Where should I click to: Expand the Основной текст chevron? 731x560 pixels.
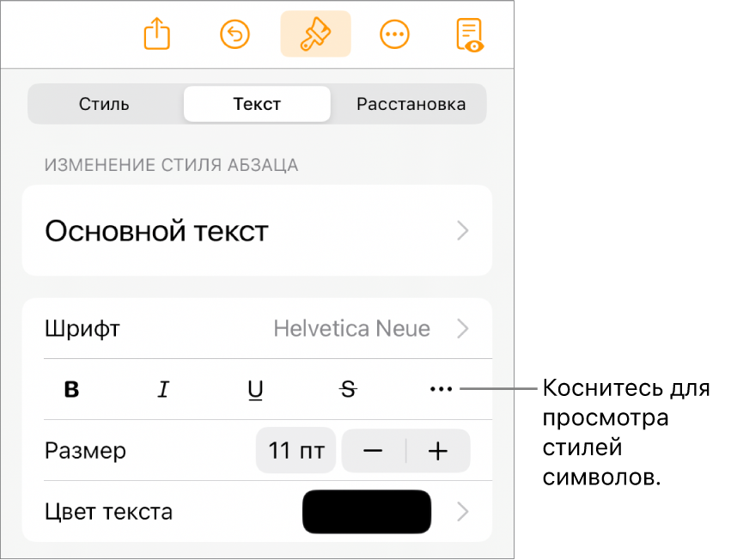(x=462, y=230)
